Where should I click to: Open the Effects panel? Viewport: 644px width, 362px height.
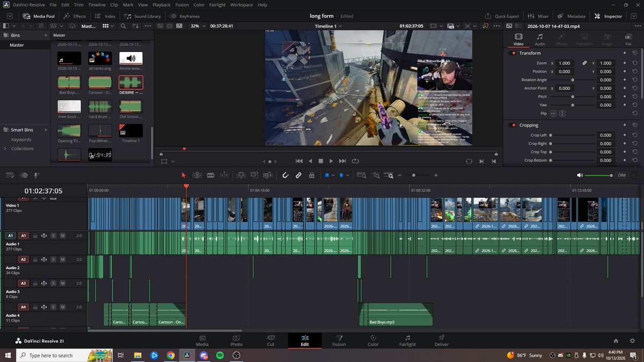coord(75,16)
